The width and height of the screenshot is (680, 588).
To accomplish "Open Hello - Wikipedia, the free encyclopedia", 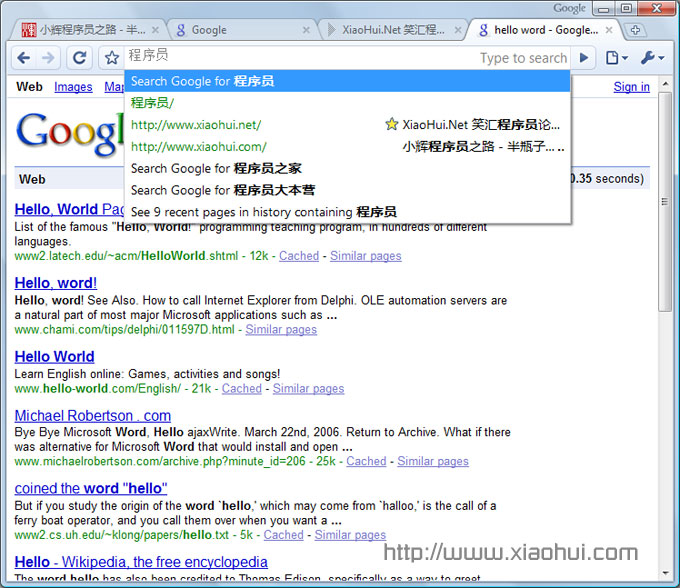I will coord(141,562).
